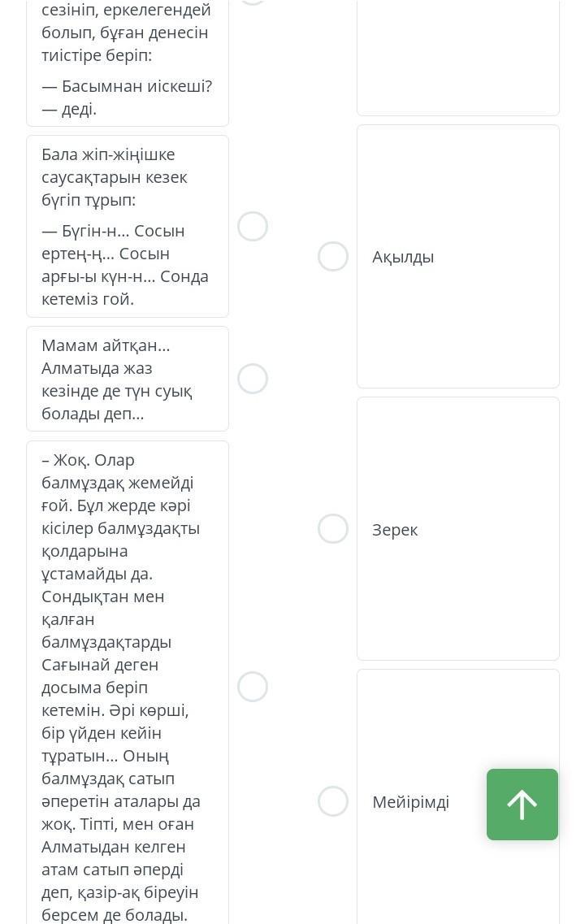This screenshot has height=924, width=585.
Task: Select the radio button next to Зерек
Action: point(333,528)
